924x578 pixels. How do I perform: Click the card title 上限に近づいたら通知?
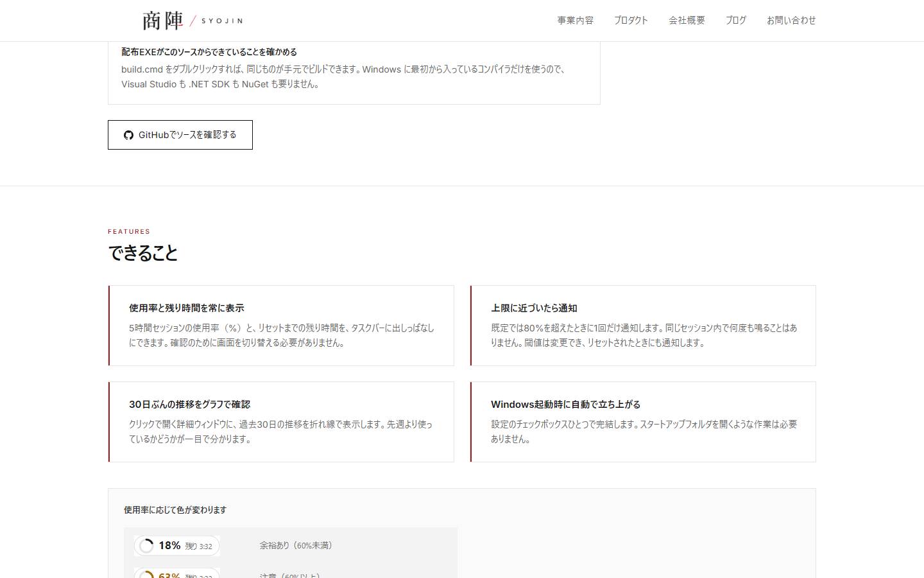click(534, 308)
